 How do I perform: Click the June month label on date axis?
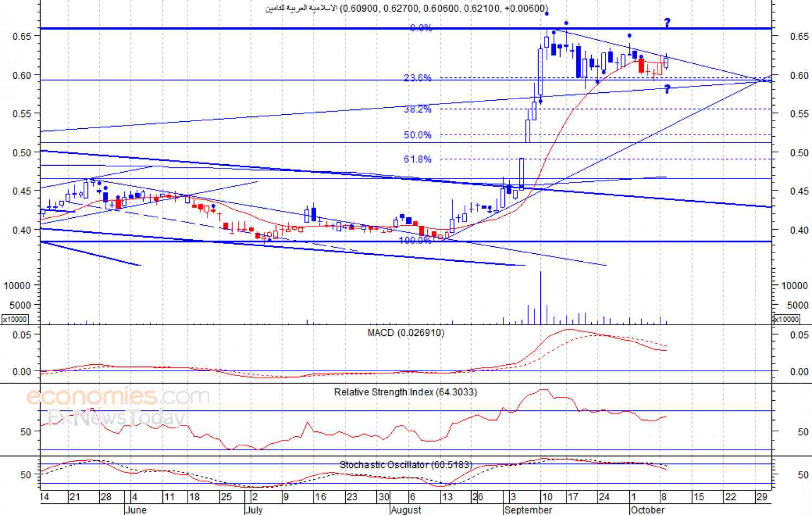(x=135, y=510)
